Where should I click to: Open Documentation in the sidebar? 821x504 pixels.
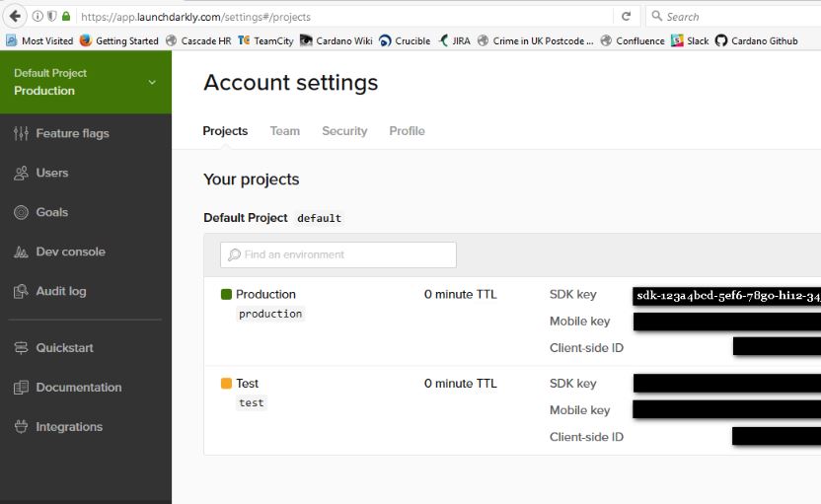click(x=79, y=388)
